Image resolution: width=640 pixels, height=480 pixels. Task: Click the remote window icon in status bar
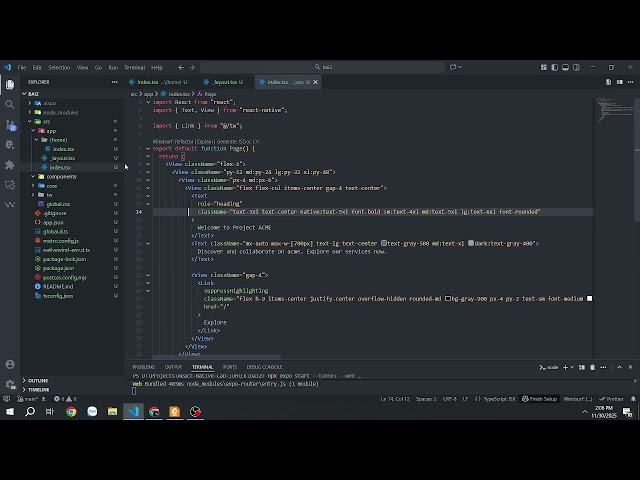tap(7, 399)
